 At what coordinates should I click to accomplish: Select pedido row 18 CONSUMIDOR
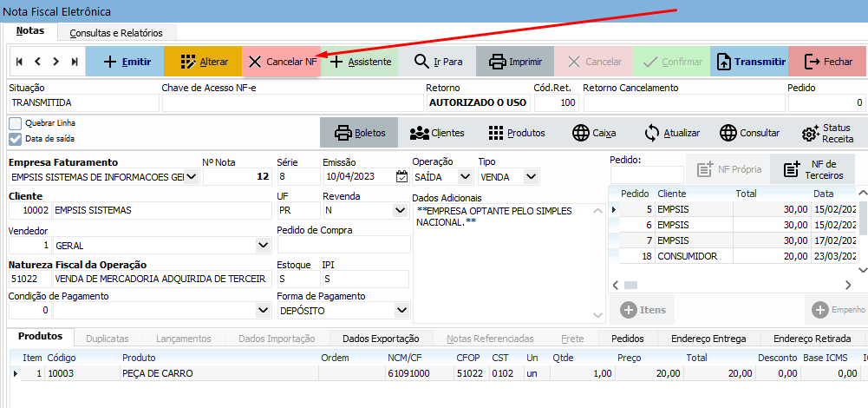coord(734,256)
